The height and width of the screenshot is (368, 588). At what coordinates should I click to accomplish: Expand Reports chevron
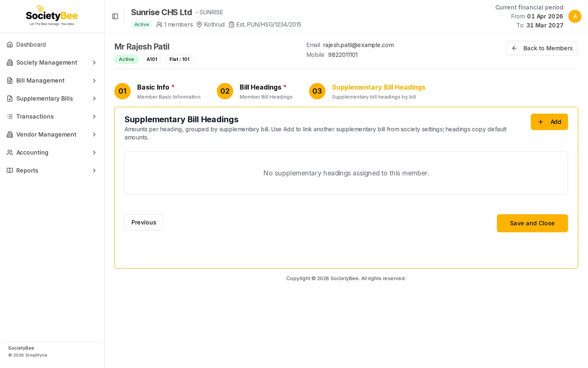click(x=94, y=170)
